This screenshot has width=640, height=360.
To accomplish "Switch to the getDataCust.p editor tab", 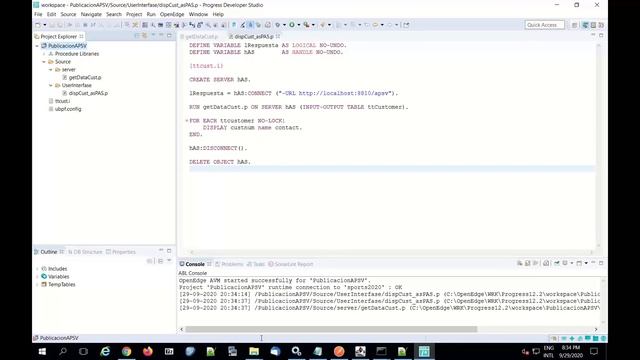I will point(201,37).
